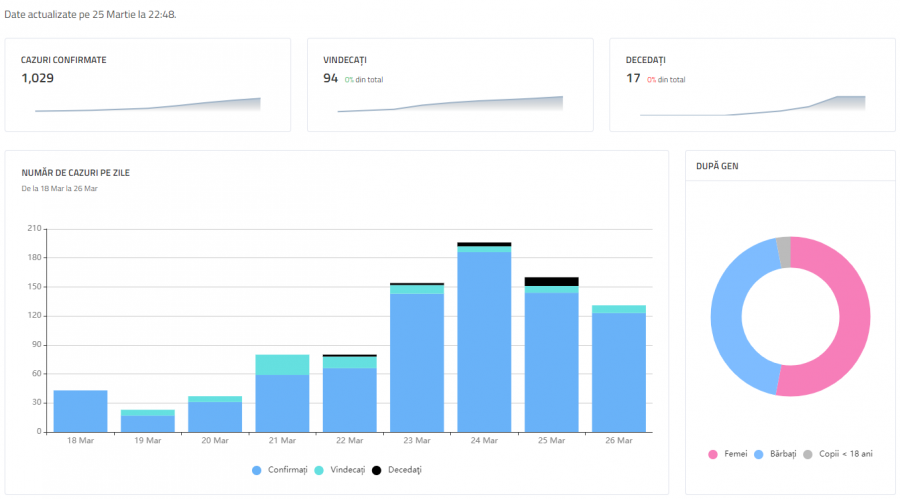Click the black Decedați segment on 25 Mar
The width and height of the screenshot is (900, 499).
[x=551, y=281]
